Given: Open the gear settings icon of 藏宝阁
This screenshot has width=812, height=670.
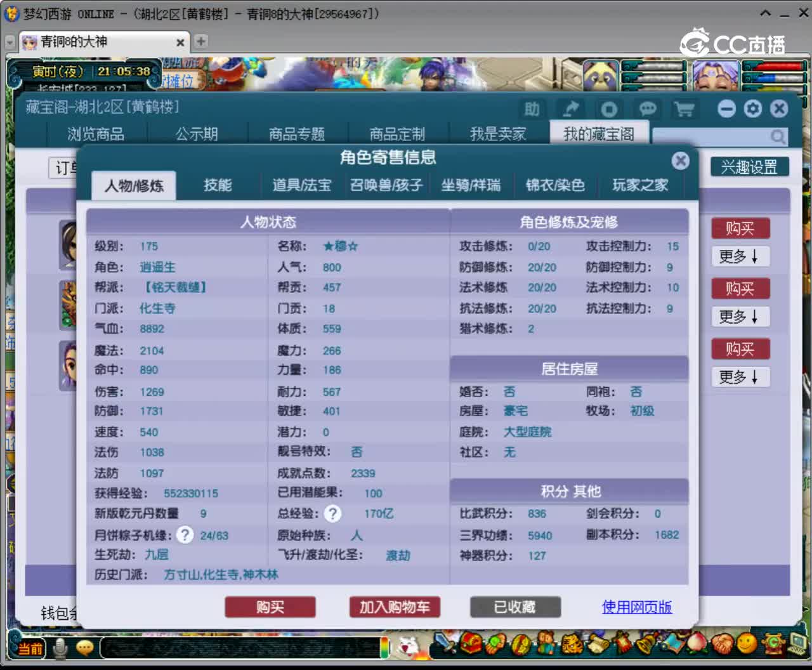Looking at the screenshot, I should point(753,108).
